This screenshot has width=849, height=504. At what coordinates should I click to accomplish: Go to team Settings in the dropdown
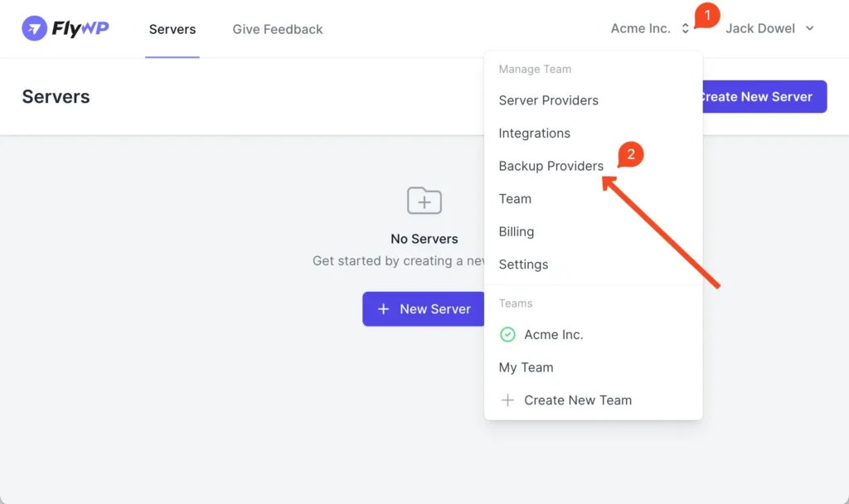pyautogui.click(x=523, y=264)
